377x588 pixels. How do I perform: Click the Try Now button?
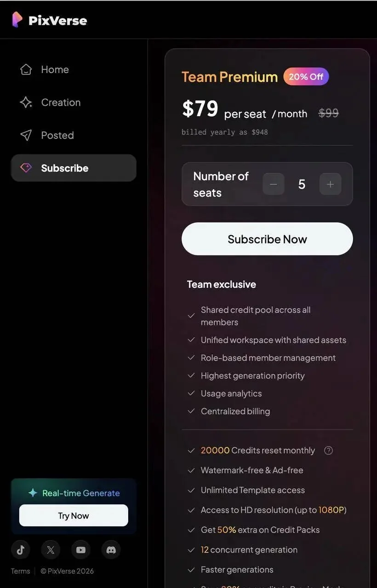coord(74,515)
